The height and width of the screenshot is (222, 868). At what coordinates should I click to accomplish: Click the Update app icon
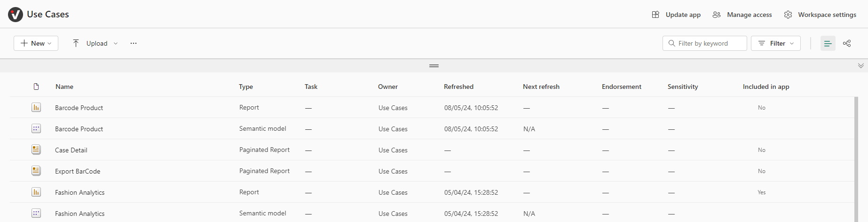[655, 15]
